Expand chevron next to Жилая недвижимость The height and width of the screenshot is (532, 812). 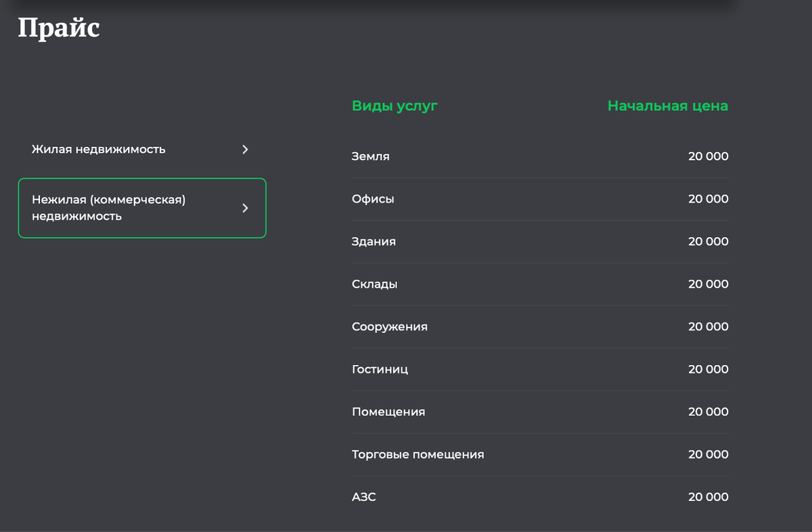[x=245, y=150]
